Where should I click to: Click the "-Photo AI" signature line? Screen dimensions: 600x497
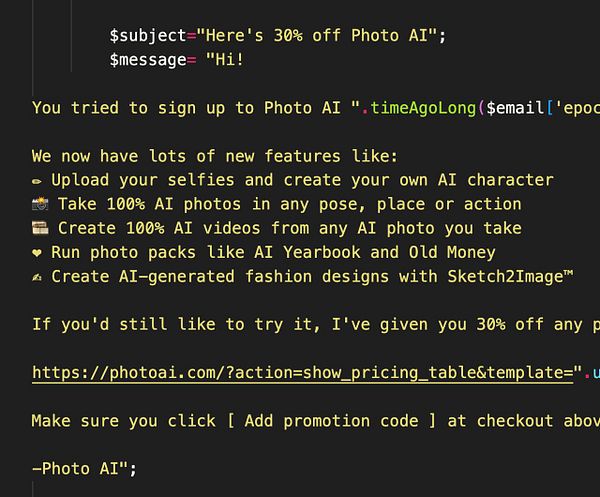[80, 468]
